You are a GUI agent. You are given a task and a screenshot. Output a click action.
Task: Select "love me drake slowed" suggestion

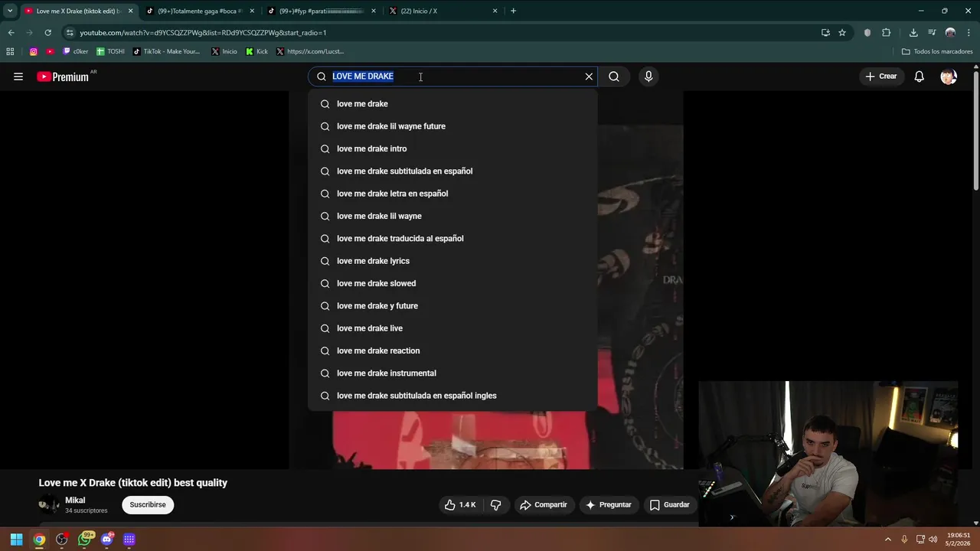pyautogui.click(x=452, y=283)
